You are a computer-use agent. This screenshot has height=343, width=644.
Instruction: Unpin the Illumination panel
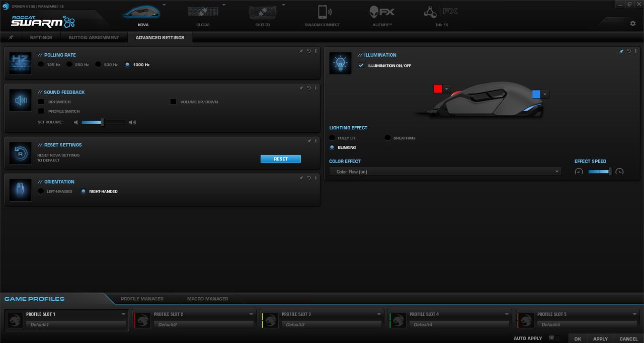(621, 51)
